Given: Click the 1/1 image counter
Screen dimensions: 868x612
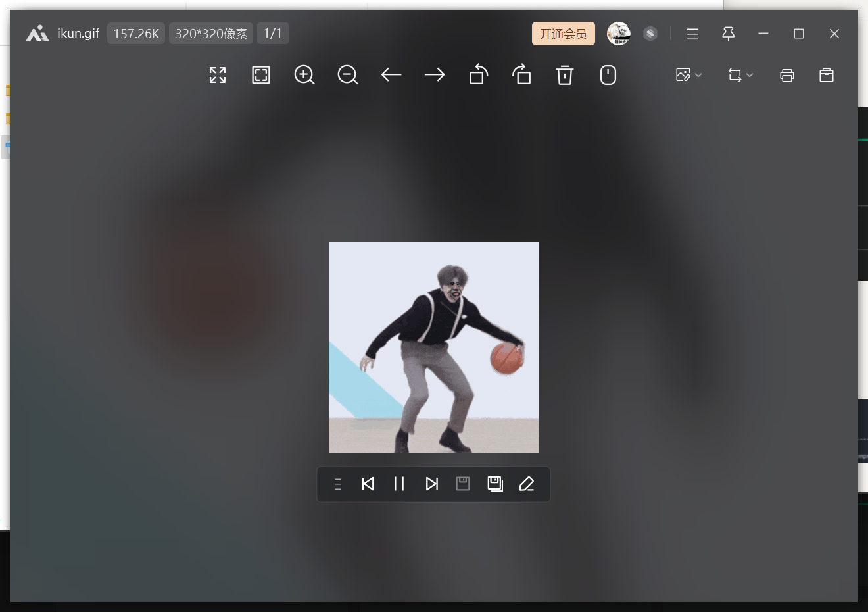Looking at the screenshot, I should click(x=273, y=34).
